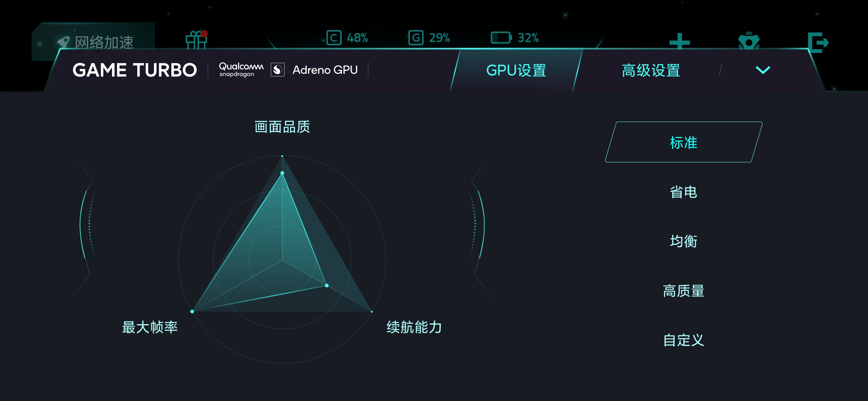
Task: Click the 最大帧率 point on radar chart
Action: 192,312
